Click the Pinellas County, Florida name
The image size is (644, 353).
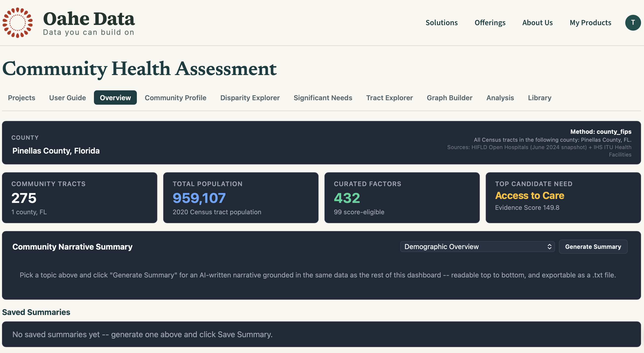(x=56, y=151)
